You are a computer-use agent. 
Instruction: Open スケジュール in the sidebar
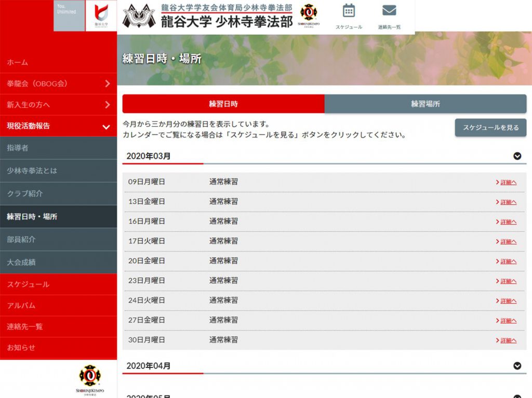click(58, 284)
